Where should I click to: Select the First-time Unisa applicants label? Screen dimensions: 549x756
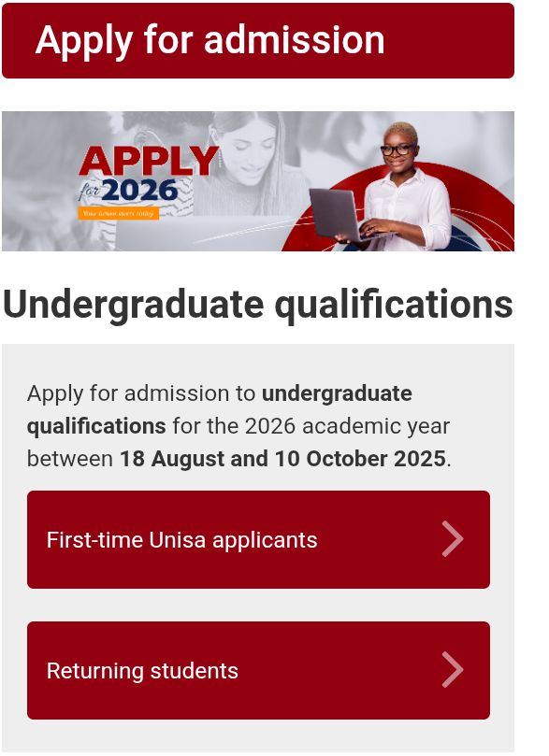point(181,540)
